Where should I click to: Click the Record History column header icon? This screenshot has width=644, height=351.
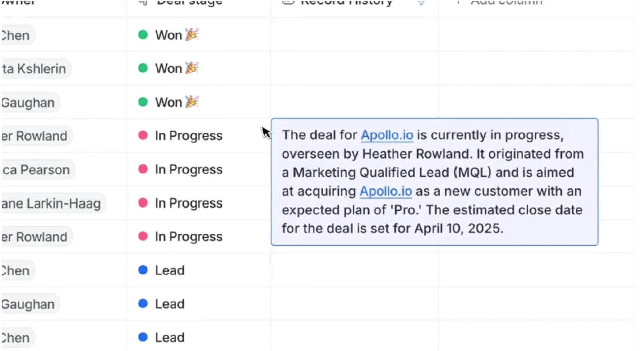[x=288, y=2]
